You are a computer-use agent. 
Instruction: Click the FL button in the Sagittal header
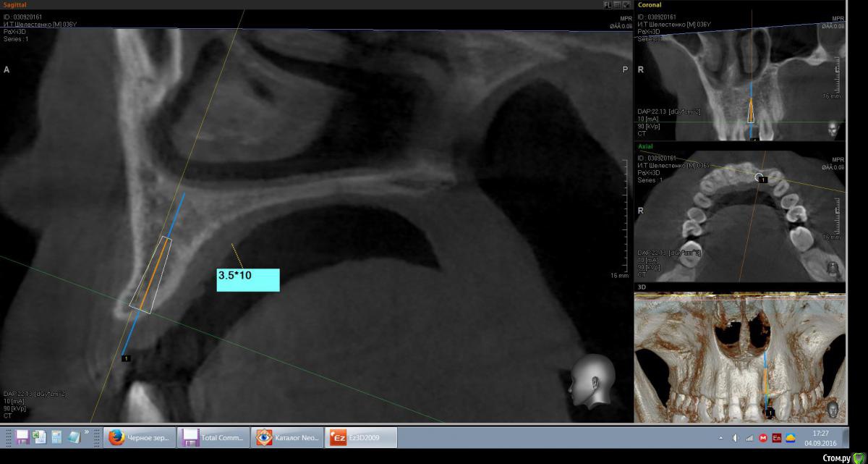[608, 4]
